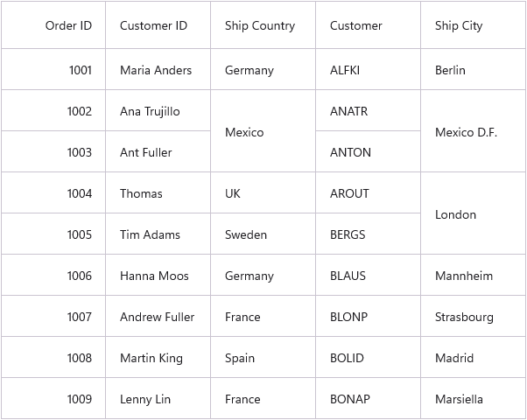The width and height of the screenshot is (527, 420).
Task: Select the BLAUS customer cell
Action: pos(368,275)
